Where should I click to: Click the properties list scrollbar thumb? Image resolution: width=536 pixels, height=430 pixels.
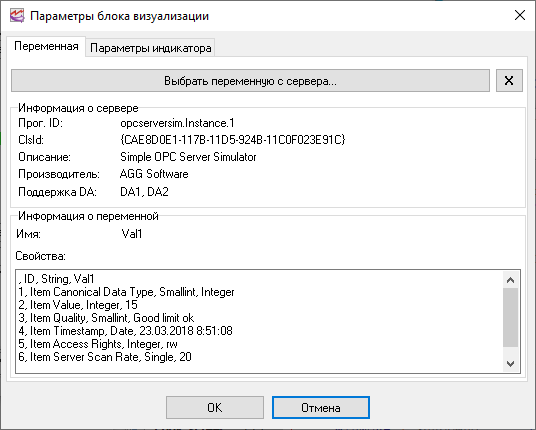tap(510, 318)
